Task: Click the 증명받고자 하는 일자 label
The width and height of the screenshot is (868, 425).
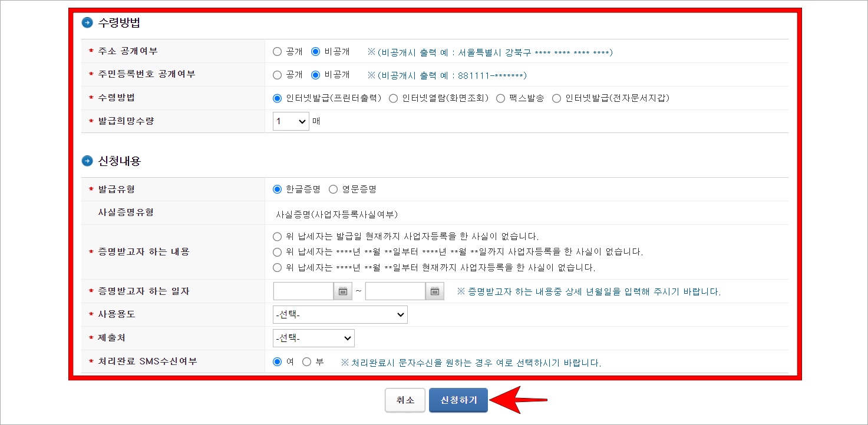Action: (x=143, y=291)
